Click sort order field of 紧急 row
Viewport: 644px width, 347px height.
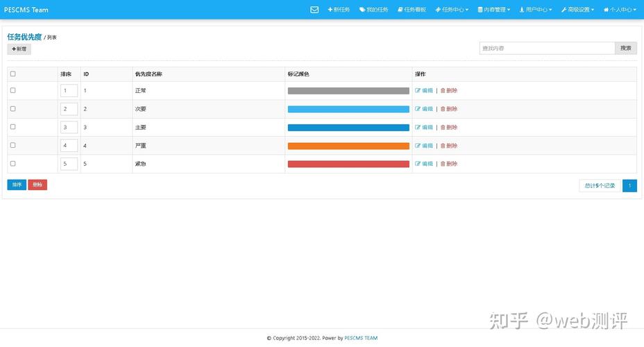[x=69, y=164]
